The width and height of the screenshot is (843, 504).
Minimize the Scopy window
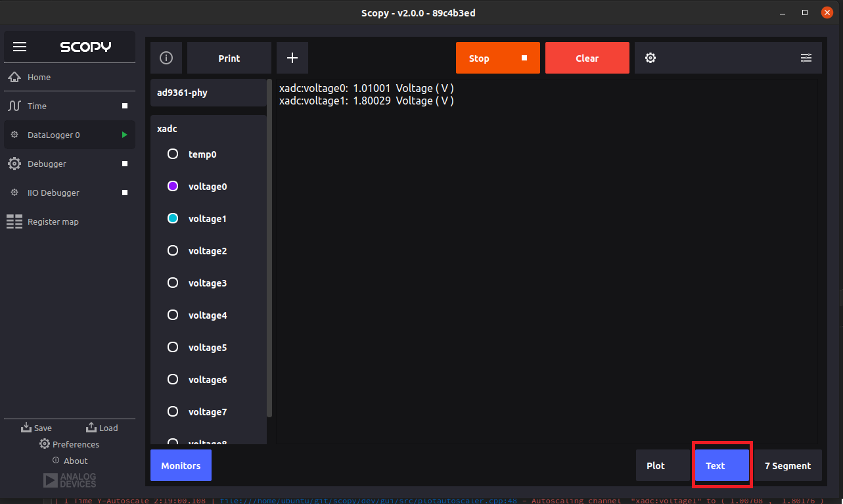pyautogui.click(x=783, y=12)
